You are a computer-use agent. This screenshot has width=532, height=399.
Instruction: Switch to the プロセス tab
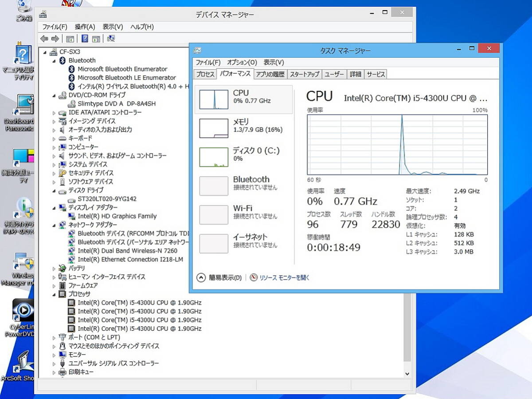205,75
